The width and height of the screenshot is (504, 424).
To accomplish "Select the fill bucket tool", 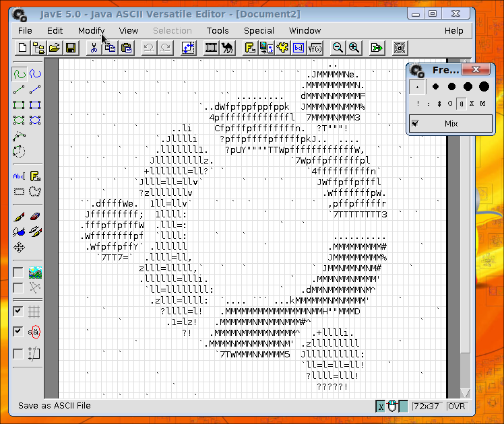I will pyautogui.click(x=20, y=232).
